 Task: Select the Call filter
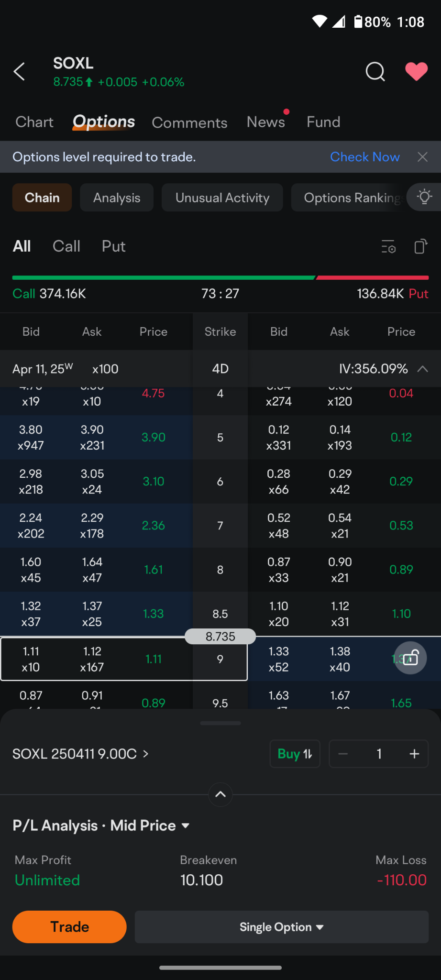click(66, 246)
